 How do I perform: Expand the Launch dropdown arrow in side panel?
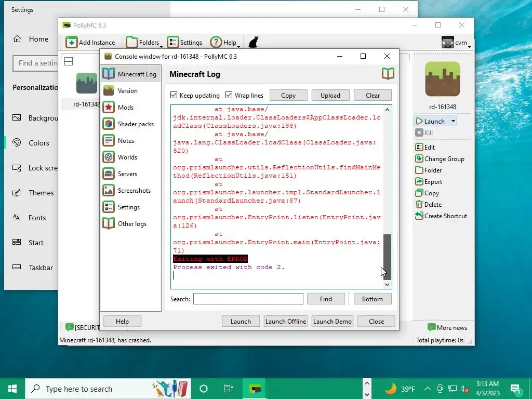(x=453, y=121)
